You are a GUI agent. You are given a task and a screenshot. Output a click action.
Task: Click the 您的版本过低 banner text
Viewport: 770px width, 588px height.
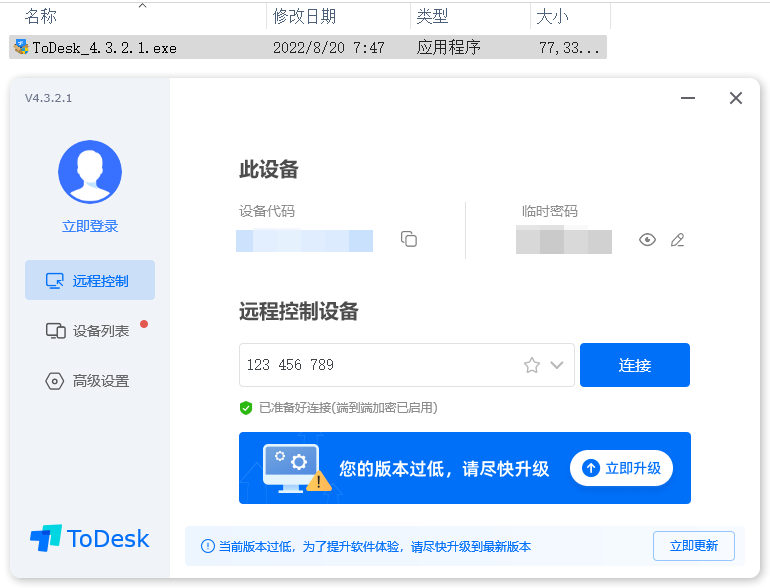[x=444, y=468]
